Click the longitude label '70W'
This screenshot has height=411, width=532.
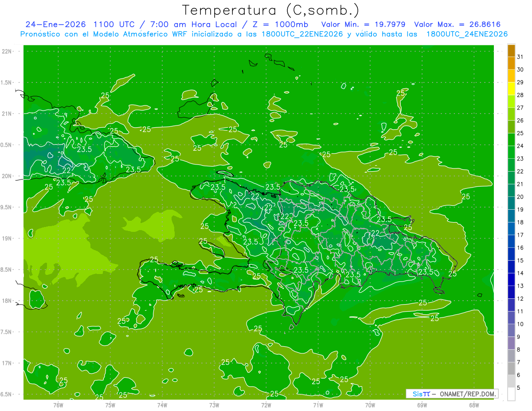click(x=370, y=405)
